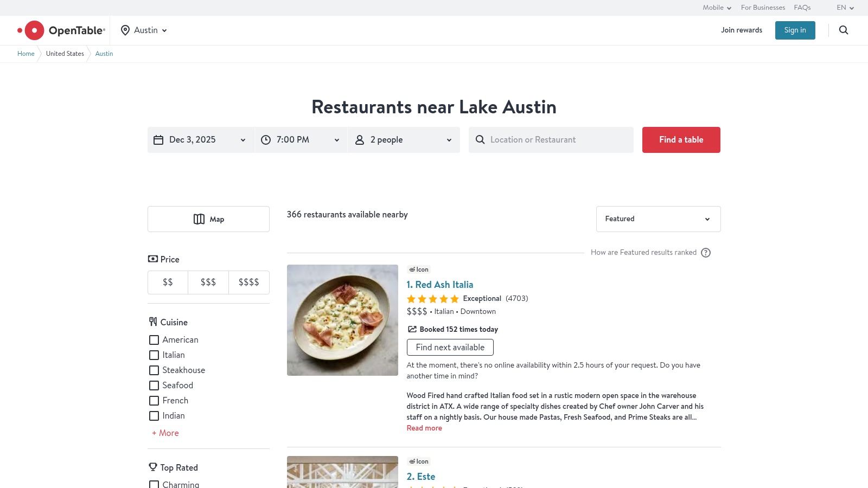Click the Location or Restaurant search field
The image size is (868, 488).
click(551, 139)
